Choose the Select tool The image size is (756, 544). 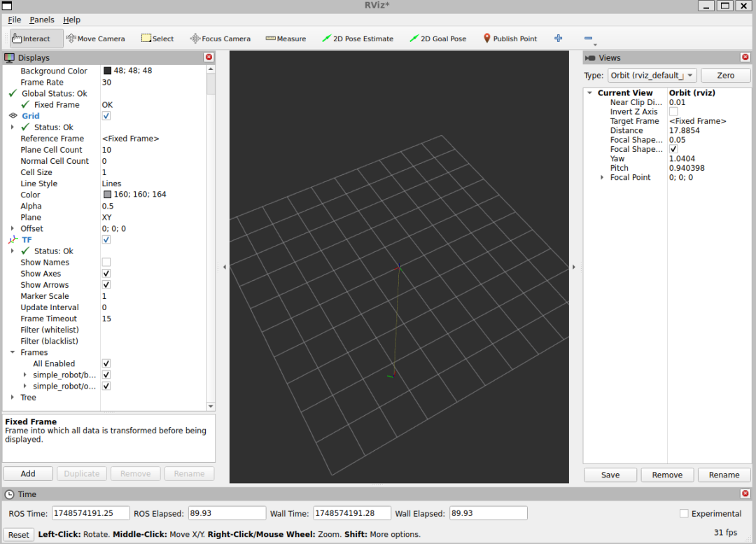(157, 39)
